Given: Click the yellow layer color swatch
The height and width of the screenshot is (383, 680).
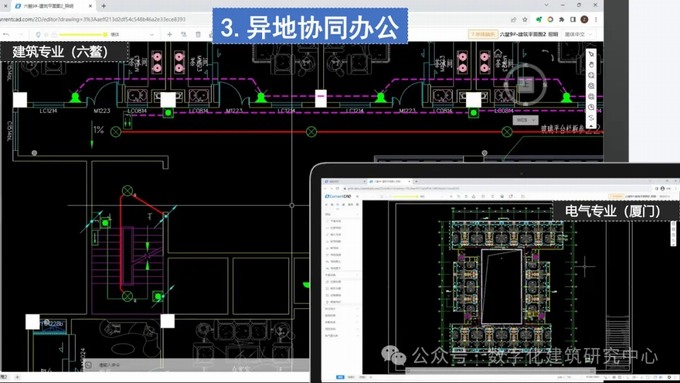Looking at the screenshot, I should [x=105, y=34].
